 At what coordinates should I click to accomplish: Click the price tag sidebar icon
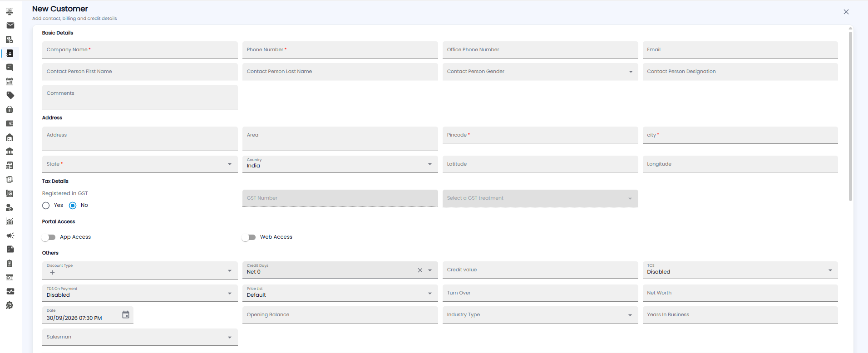(10, 95)
